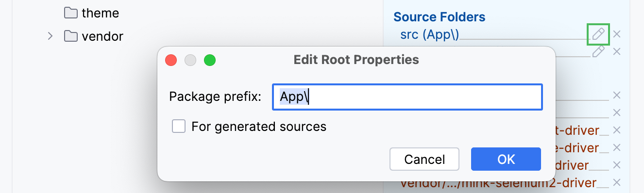Close Edit Root Properties with red button
This screenshot has height=193, width=644.
tap(171, 60)
